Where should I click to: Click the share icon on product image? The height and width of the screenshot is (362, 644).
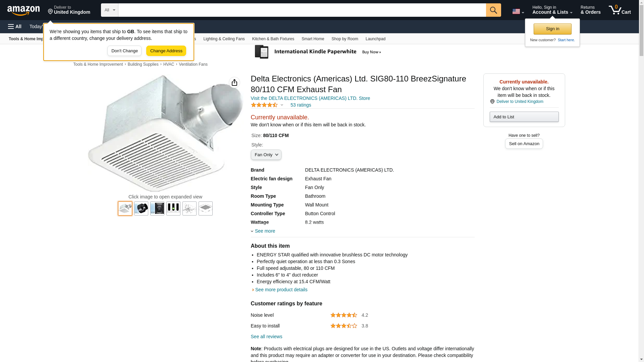pyautogui.click(x=234, y=82)
